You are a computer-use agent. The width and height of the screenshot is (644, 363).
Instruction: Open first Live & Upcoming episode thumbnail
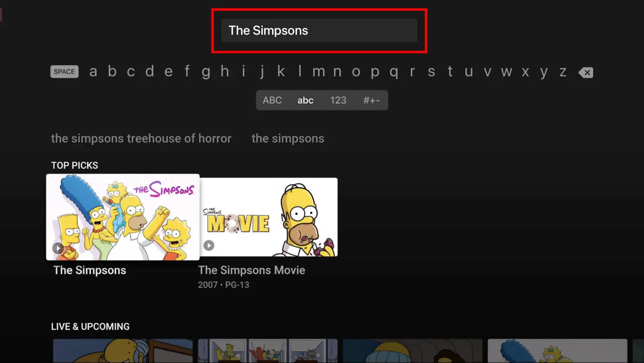pos(123,351)
